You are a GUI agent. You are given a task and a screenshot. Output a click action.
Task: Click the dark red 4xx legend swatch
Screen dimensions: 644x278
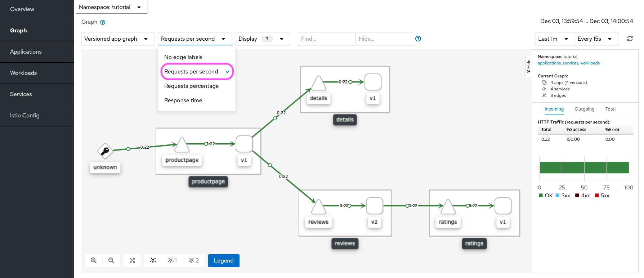[577, 196]
